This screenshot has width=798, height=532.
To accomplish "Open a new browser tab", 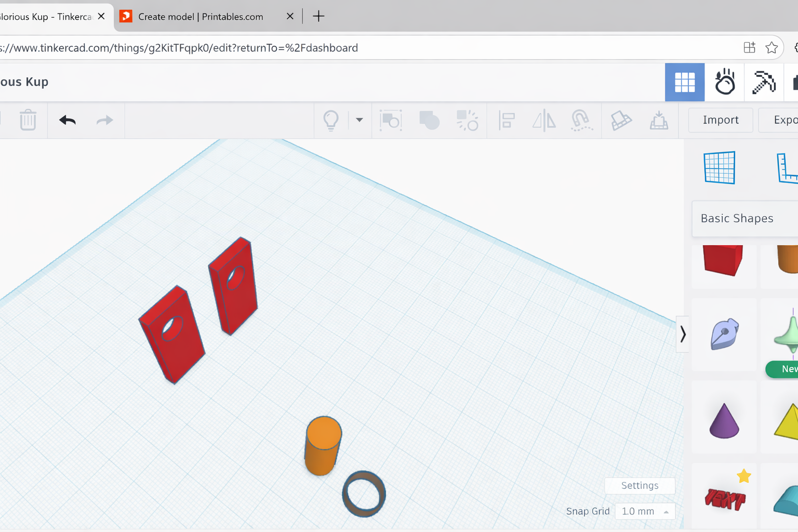I will pos(318,16).
